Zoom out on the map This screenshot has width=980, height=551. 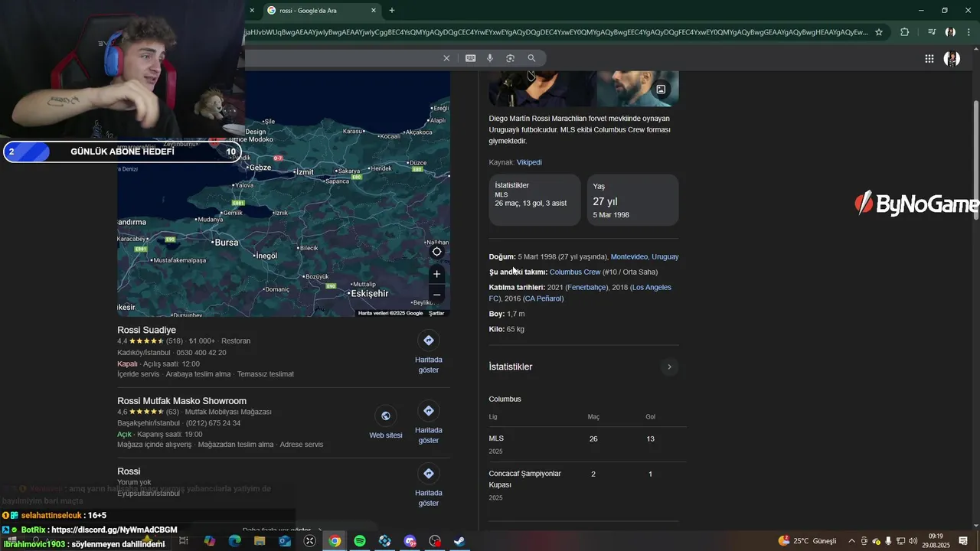[436, 295]
